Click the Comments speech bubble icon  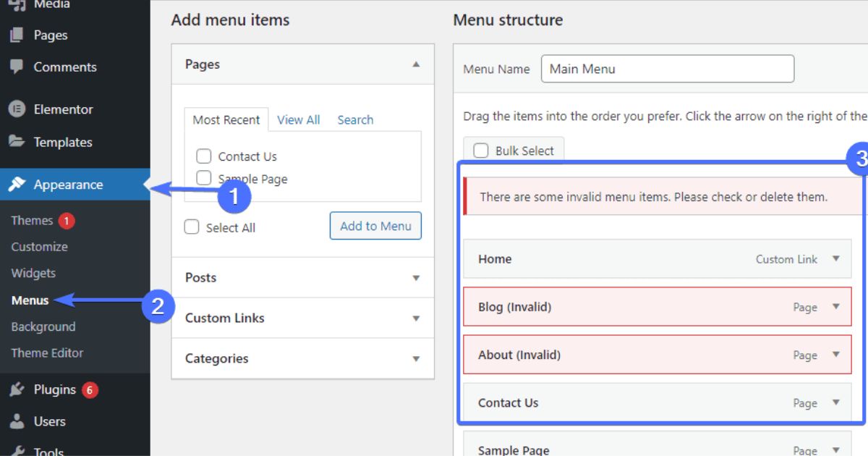[17, 67]
